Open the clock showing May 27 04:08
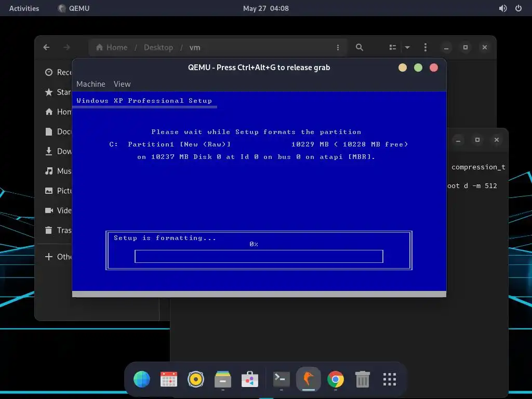The width and height of the screenshot is (532, 399). [x=265, y=8]
